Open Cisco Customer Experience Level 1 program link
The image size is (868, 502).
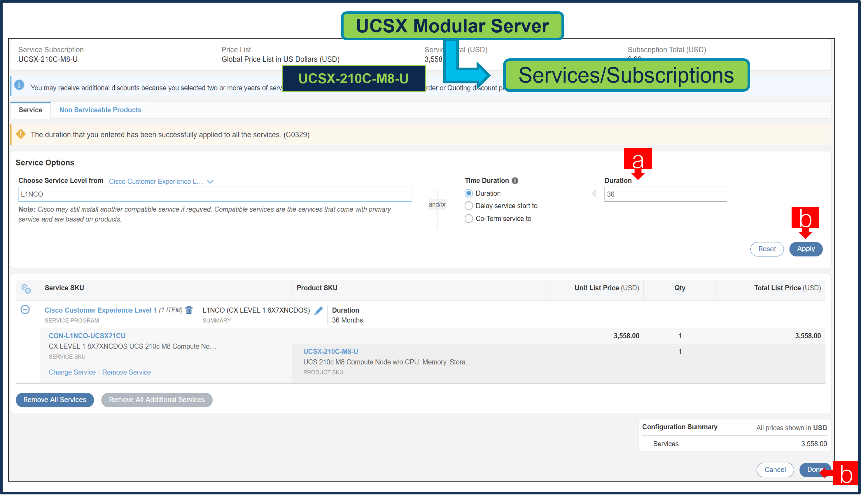pos(101,313)
